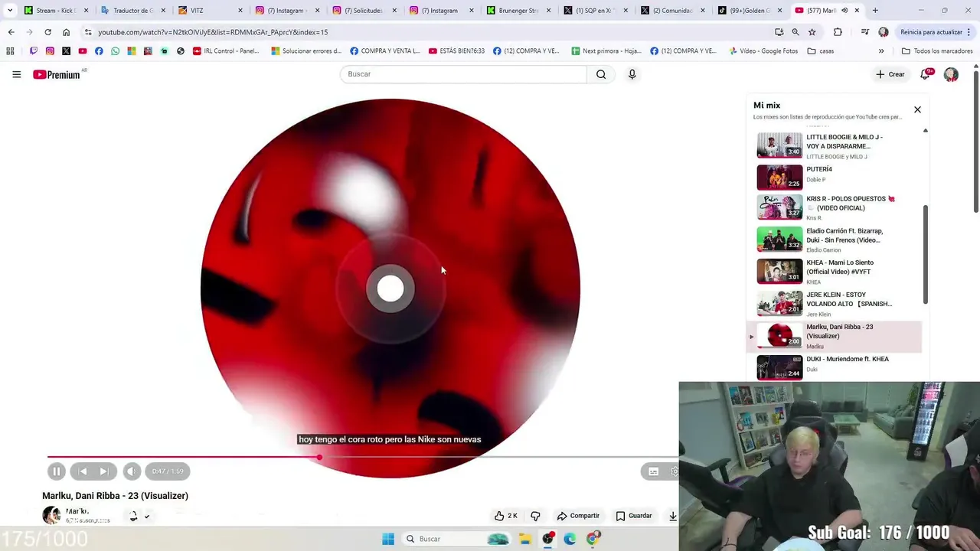Go to the YouTube Premium home logo
The width and height of the screenshot is (980, 551).
[x=56, y=74]
